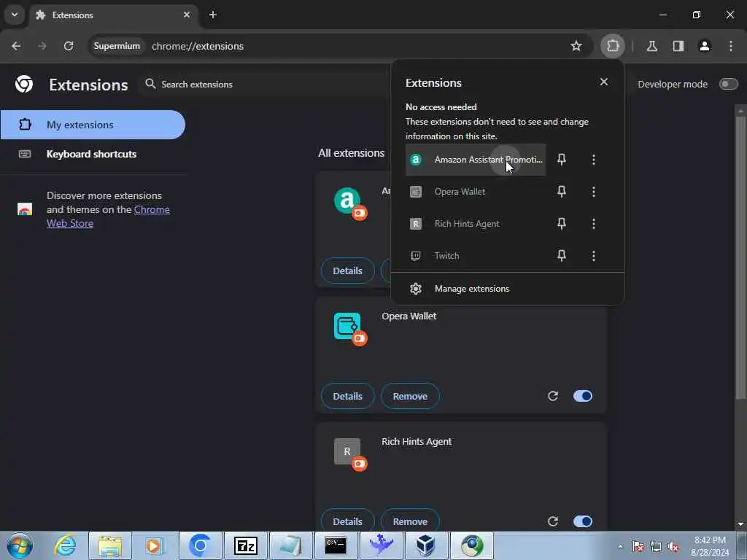Click the Rich Hints Agent R icon
The height and width of the screenshot is (560, 747).
(347, 451)
